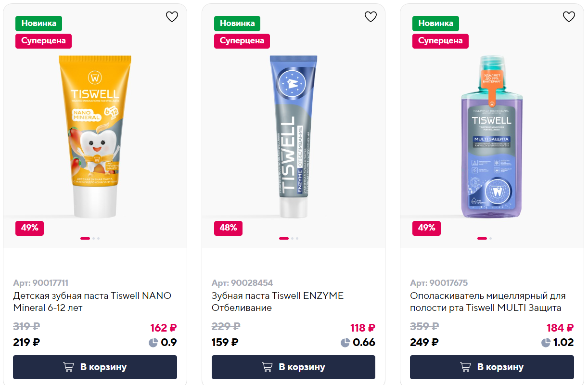Screen dimensions: 588x385
Task: Select active red carousel dot on first card
Action: (x=85, y=238)
